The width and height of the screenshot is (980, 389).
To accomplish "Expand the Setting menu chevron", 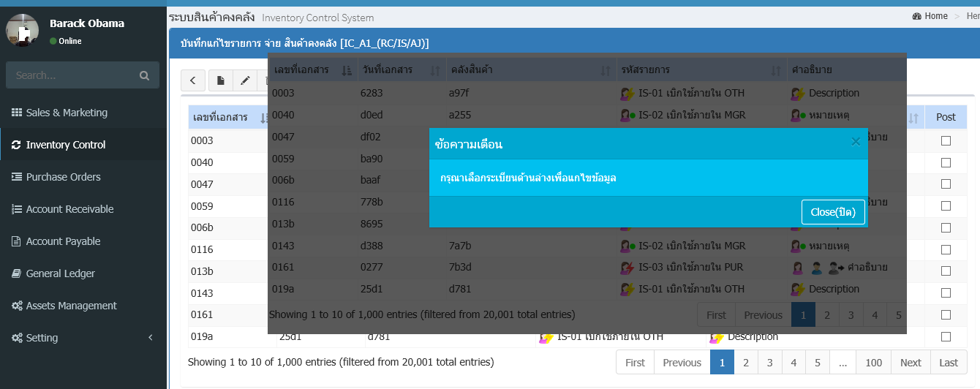I will coord(150,338).
